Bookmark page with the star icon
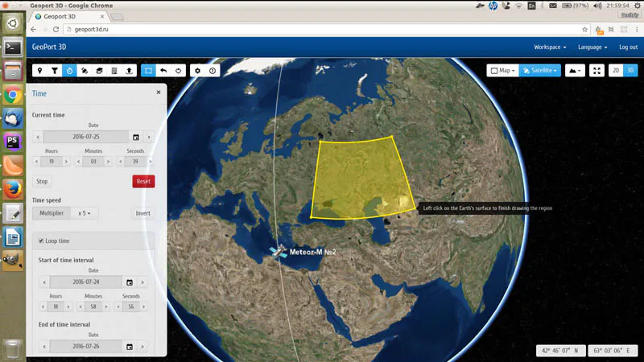Screen dimensions: 644x362 pyautogui.click(x=584, y=29)
